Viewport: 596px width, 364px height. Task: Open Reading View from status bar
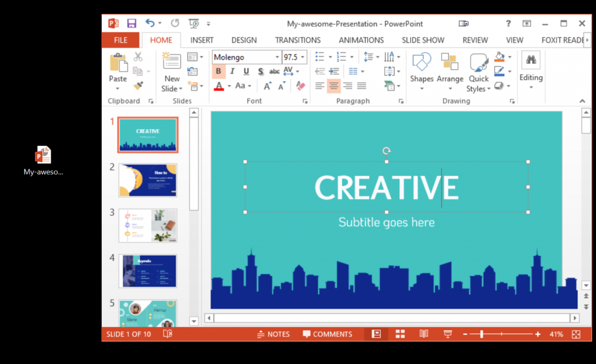[424, 334]
